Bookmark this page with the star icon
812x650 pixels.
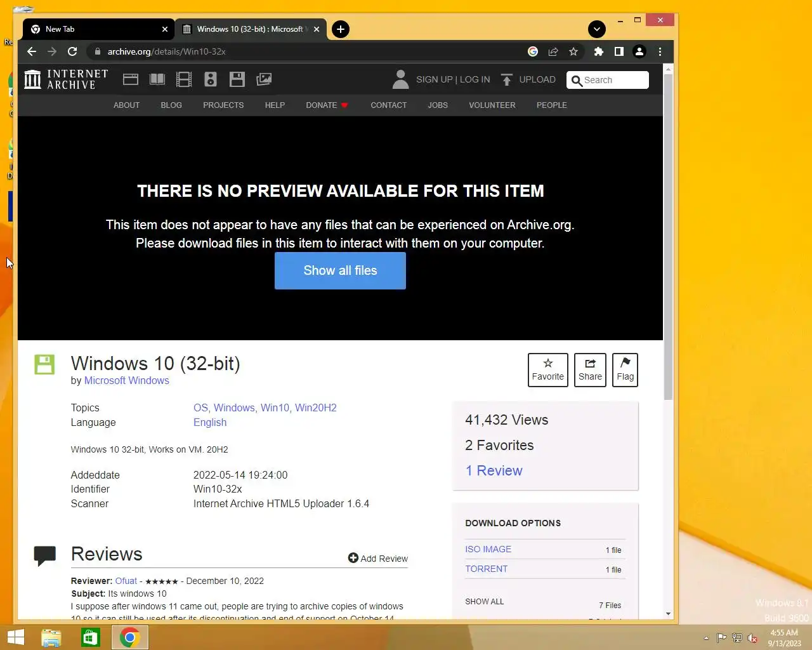tap(573, 51)
